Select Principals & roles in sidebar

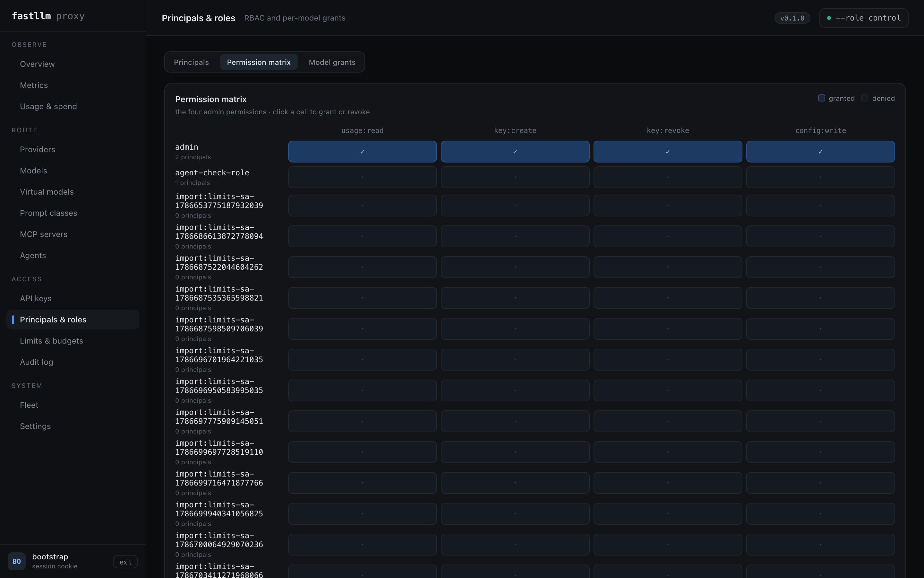(73, 320)
